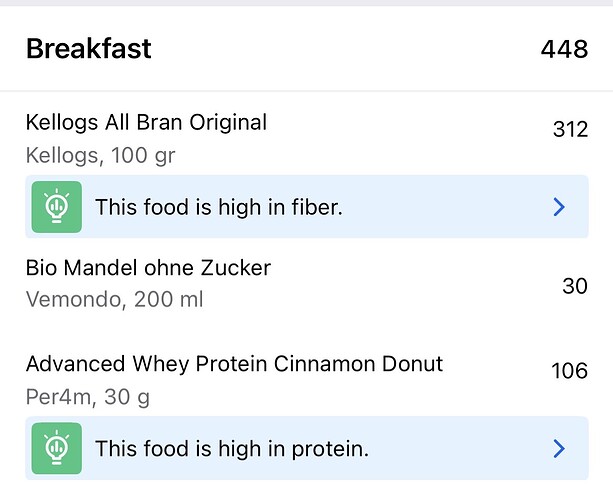The height and width of the screenshot is (500, 613).
Task: Select the Bio Mandel ohne Zucker item
Action: 148,268
